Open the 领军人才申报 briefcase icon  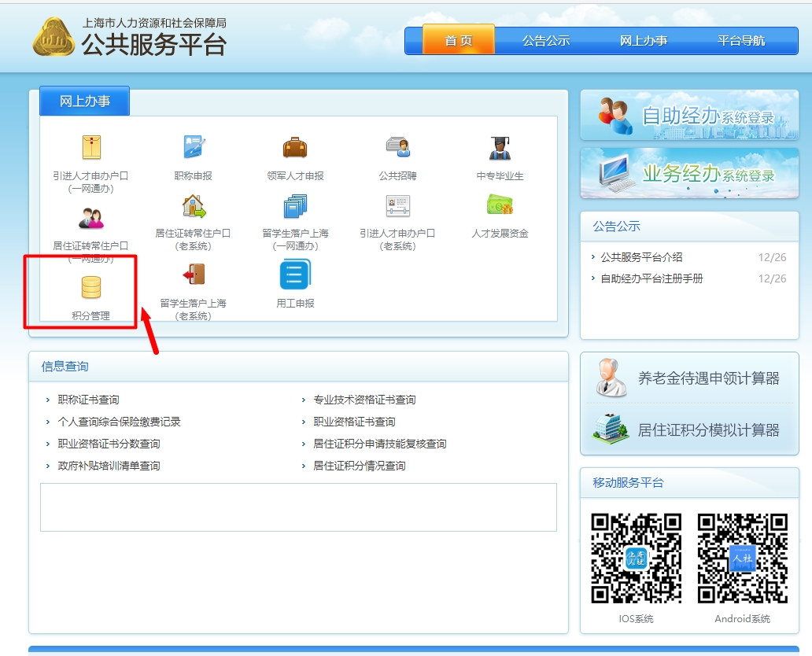tap(295, 147)
